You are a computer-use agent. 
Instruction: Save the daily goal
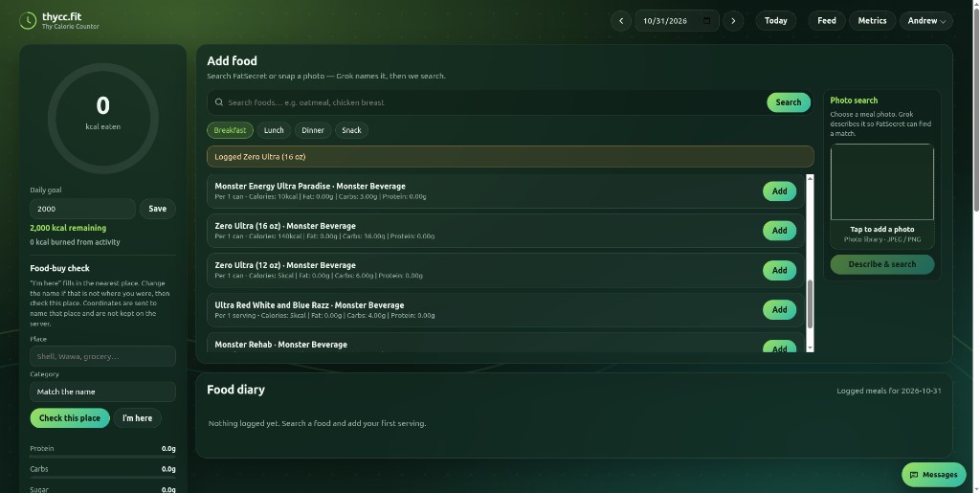pyautogui.click(x=158, y=209)
